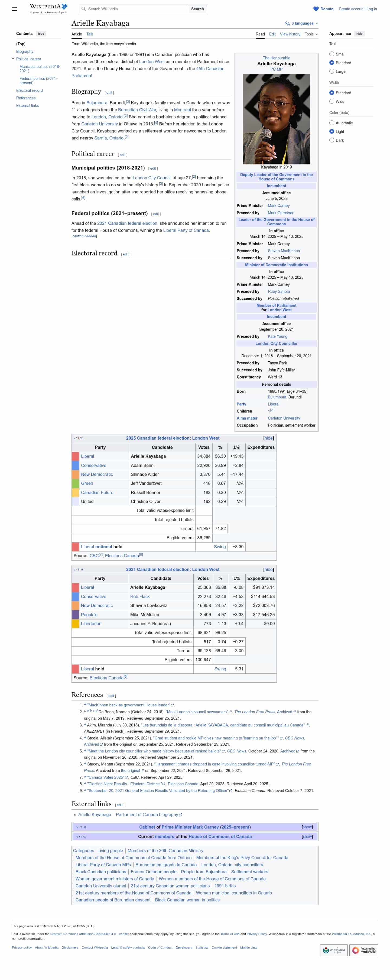Open the Tools dropdown menu
The height and width of the screenshot is (980, 390).
tap(311, 34)
